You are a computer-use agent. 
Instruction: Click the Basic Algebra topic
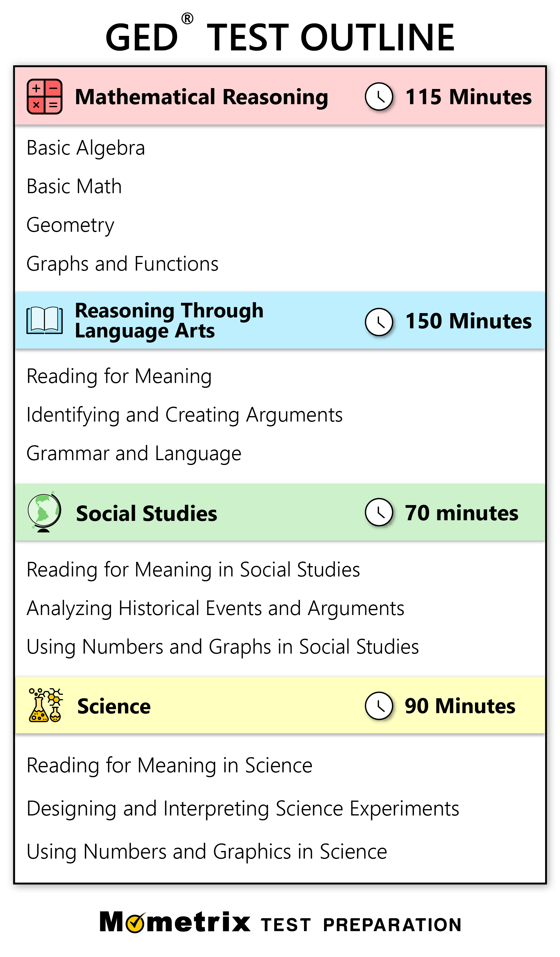86,148
